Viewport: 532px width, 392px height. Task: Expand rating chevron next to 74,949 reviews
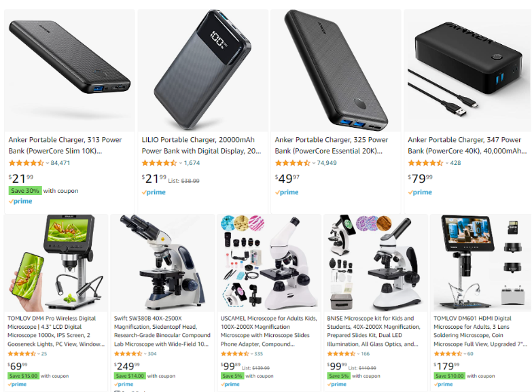[x=313, y=163]
